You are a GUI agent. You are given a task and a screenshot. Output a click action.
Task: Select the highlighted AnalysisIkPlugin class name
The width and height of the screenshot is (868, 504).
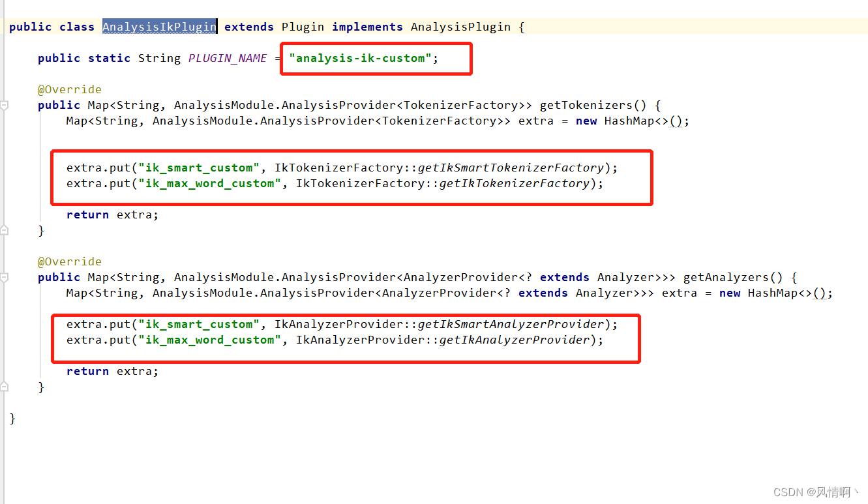159,27
